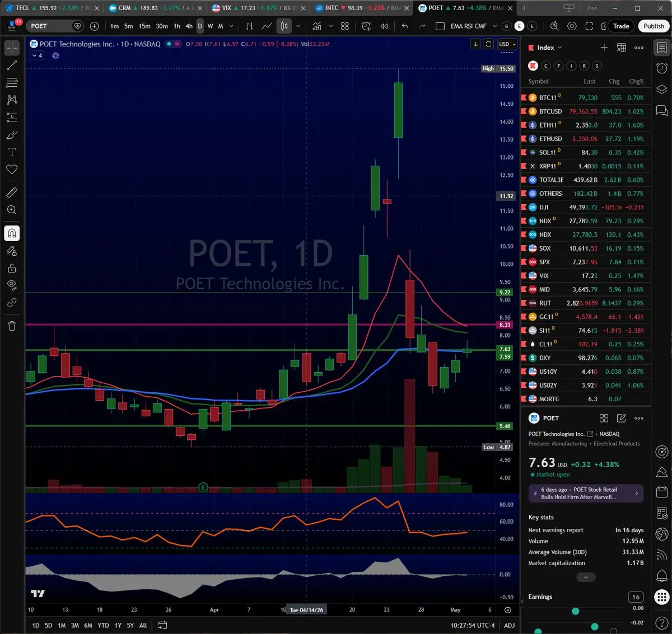Image resolution: width=672 pixels, height=634 pixels.
Task: Open the go to date calendar icon
Action: click(x=162, y=626)
